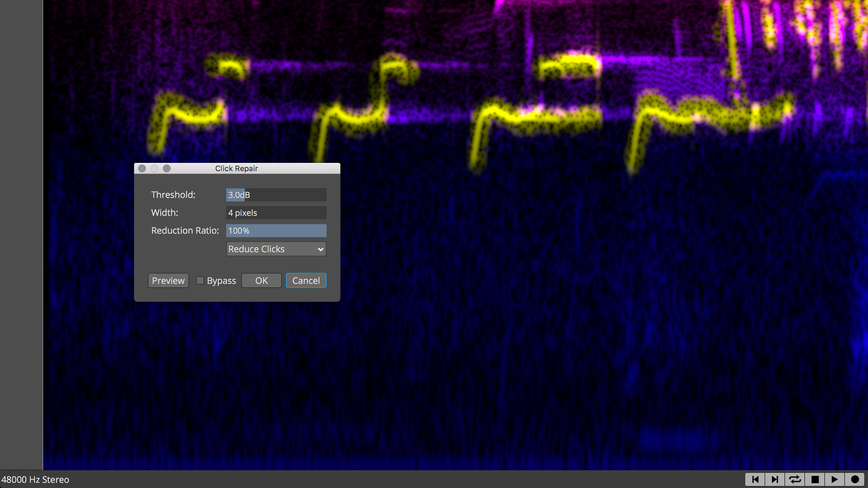This screenshot has width=868, height=488.
Task: Click the Play button in transport bar
Action: click(x=835, y=479)
